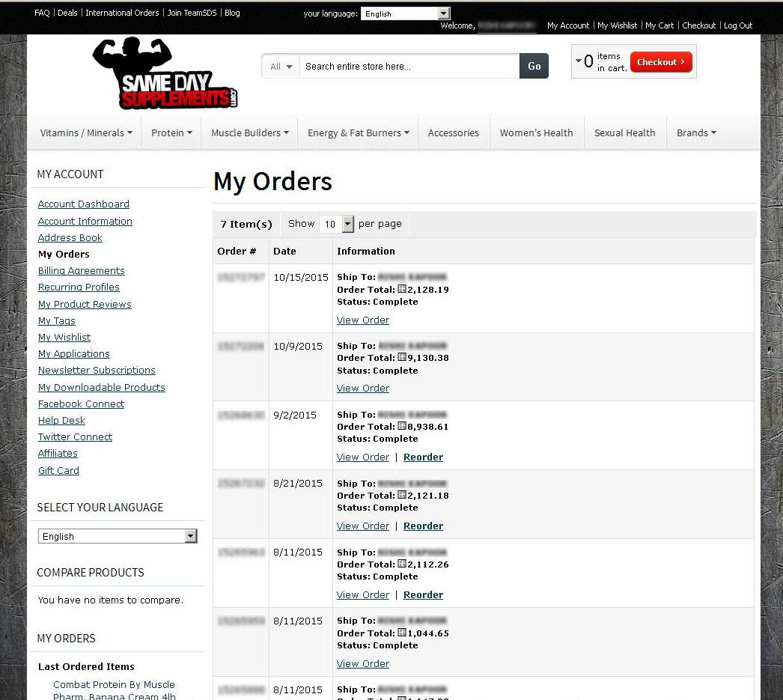Open the Sexual Health category
The height and width of the screenshot is (700, 783).
[x=625, y=133]
